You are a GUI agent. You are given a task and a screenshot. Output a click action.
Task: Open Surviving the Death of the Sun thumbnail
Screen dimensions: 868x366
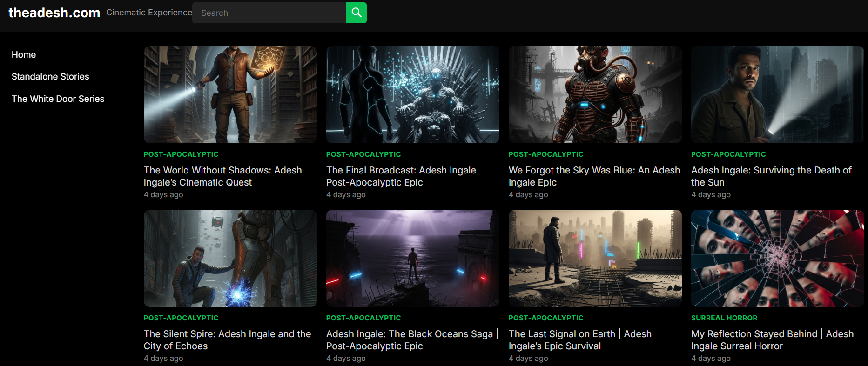[777, 94]
